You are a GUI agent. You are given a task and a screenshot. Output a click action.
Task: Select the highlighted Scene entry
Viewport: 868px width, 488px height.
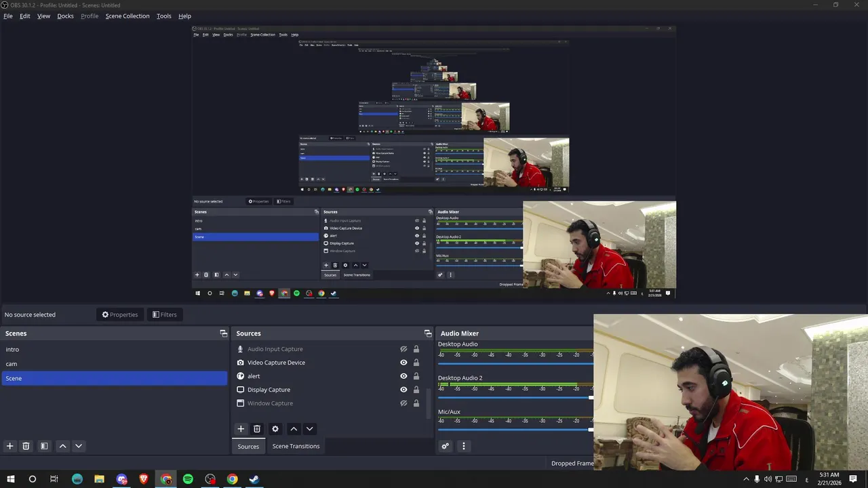pos(114,378)
